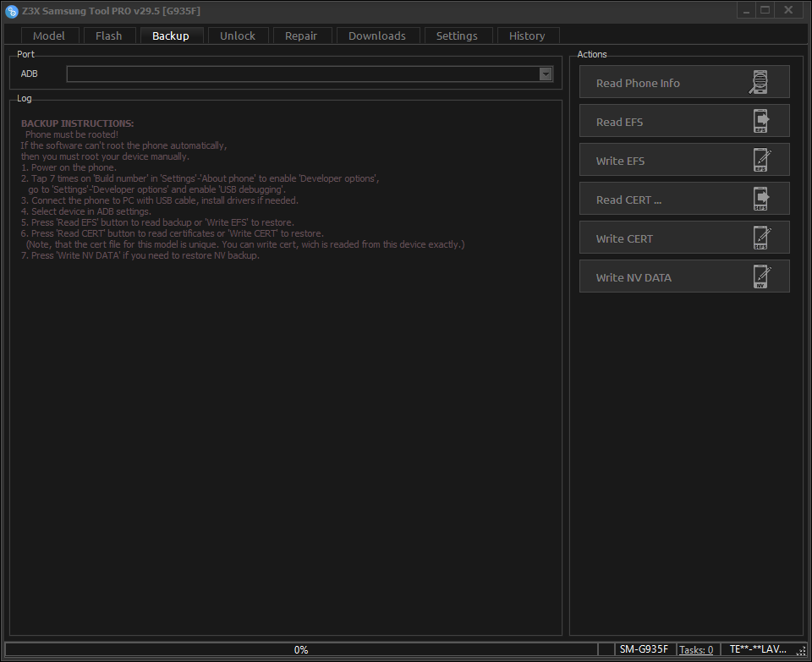Click the TE**-**LAV... status bar entry

758,649
